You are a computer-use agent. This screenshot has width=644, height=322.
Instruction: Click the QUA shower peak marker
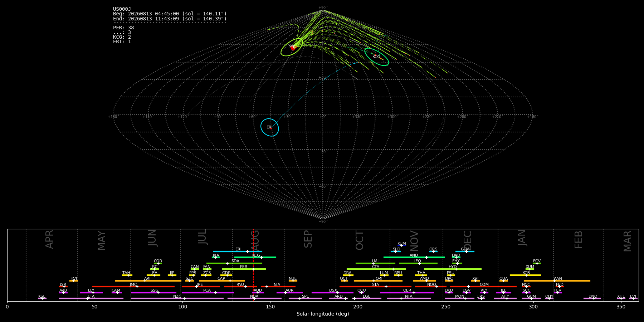[x=503, y=281]
